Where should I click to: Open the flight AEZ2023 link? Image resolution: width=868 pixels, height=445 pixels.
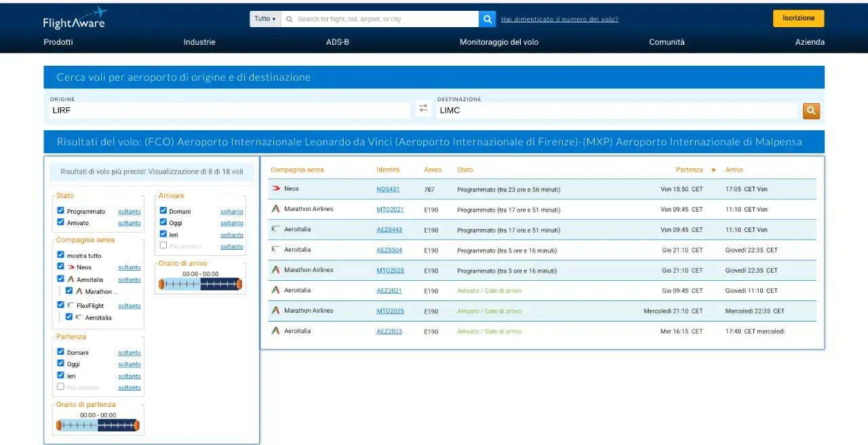coord(389,332)
